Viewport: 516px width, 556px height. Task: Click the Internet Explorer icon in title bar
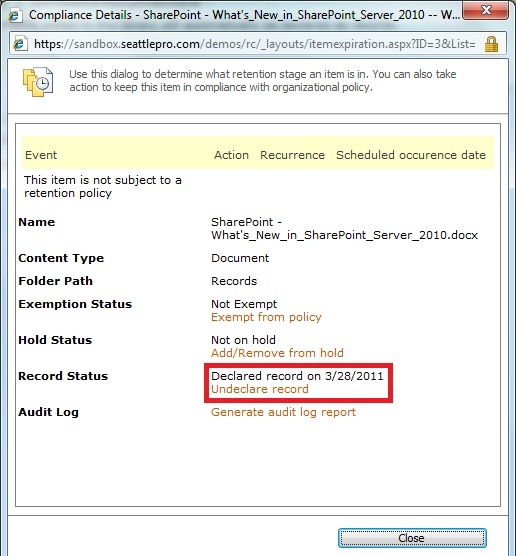click(x=15, y=15)
